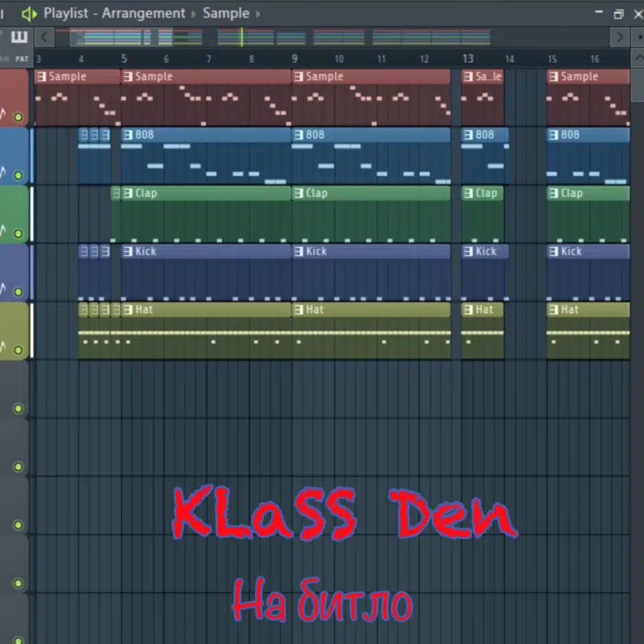Expand the arrow after Sample in title
Viewport: 644px width, 644px height.
[x=258, y=14]
